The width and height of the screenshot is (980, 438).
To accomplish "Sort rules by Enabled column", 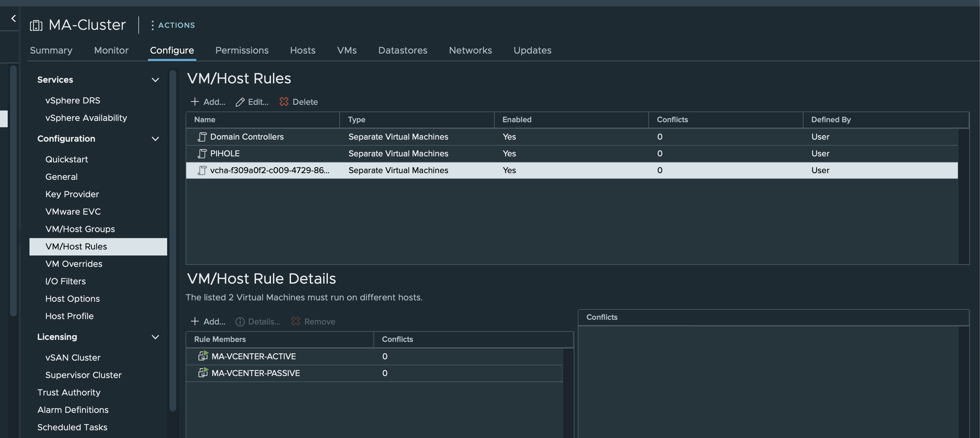I will tap(571, 120).
